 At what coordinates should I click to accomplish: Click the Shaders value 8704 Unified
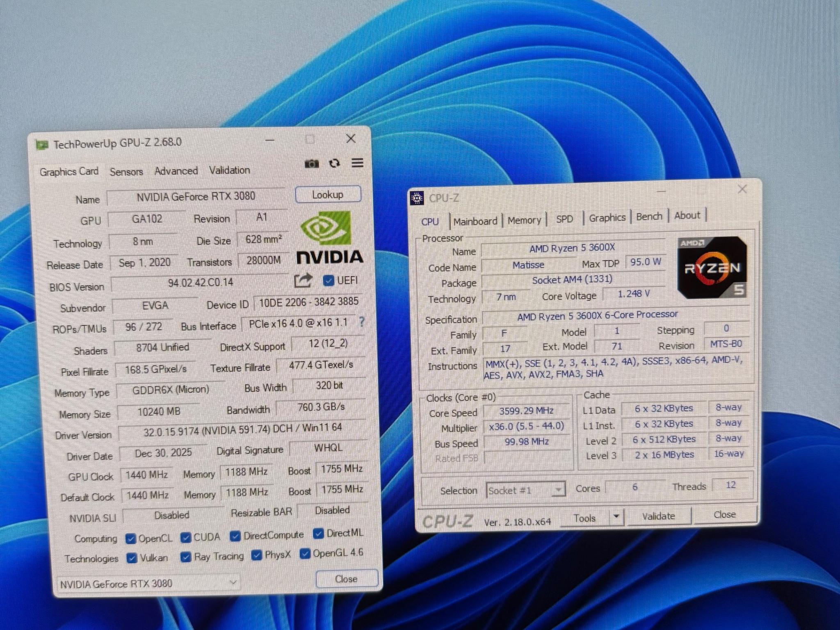click(162, 347)
